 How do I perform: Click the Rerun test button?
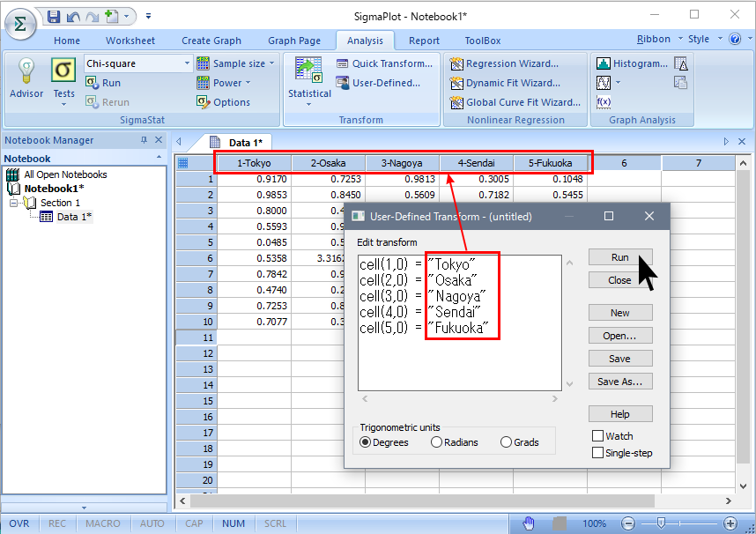tap(107, 102)
